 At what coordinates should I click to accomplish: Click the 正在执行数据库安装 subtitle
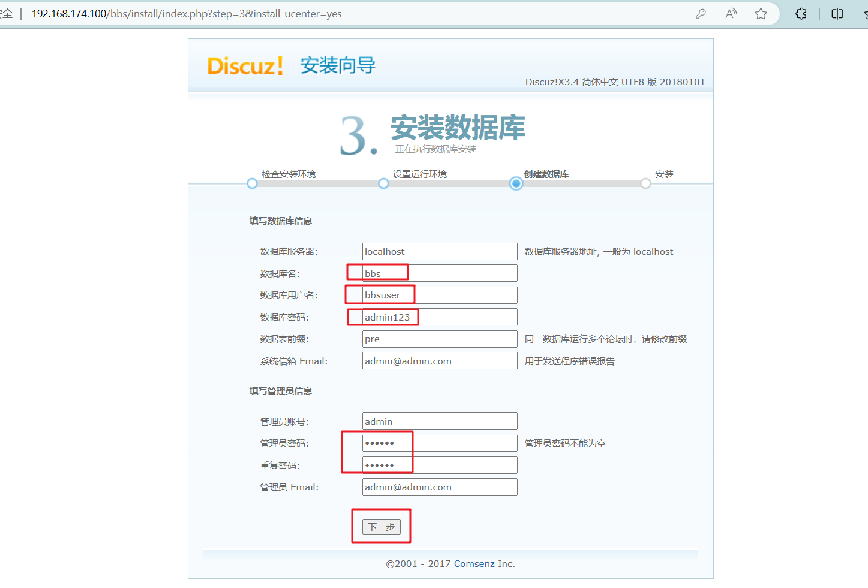pyautogui.click(x=435, y=149)
